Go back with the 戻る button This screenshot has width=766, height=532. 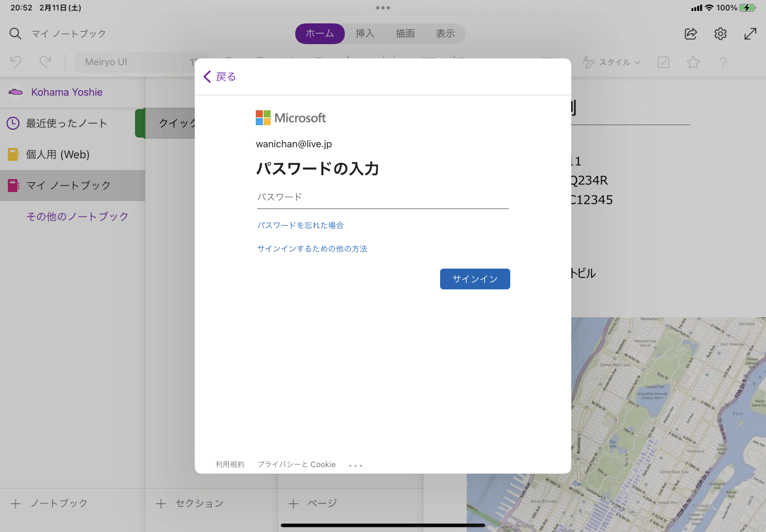(x=219, y=77)
